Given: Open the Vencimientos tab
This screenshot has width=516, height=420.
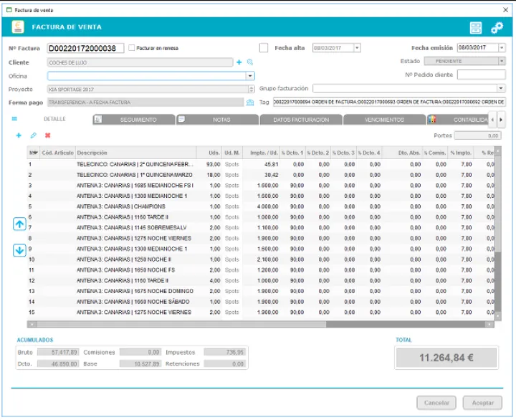Looking at the screenshot, I should pyautogui.click(x=384, y=120).
